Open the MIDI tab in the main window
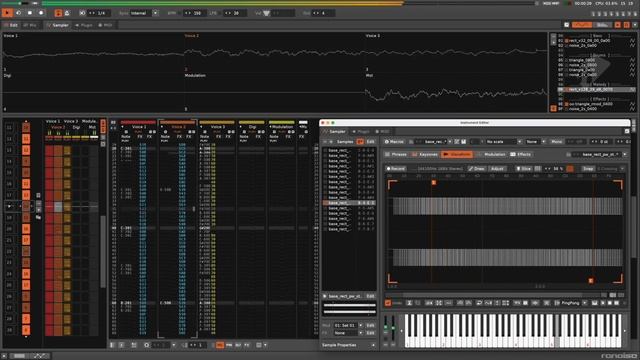Screen dimensions: 640x360 (105, 25)
